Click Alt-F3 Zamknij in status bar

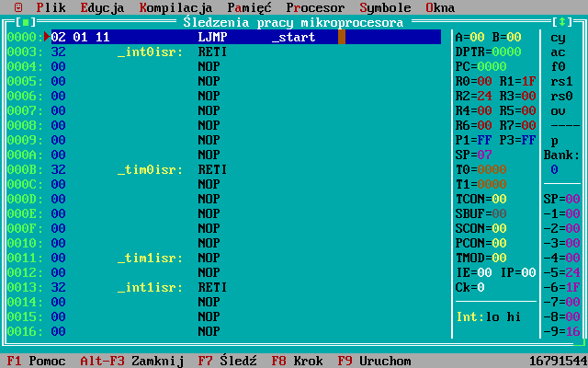tap(131, 361)
